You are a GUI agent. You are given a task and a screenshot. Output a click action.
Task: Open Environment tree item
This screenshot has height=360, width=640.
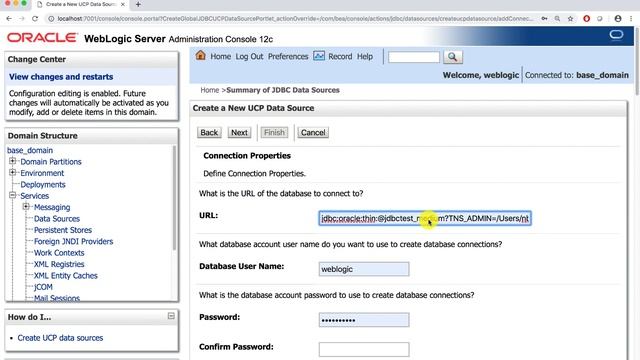pyautogui.click(x=42, y=173)
